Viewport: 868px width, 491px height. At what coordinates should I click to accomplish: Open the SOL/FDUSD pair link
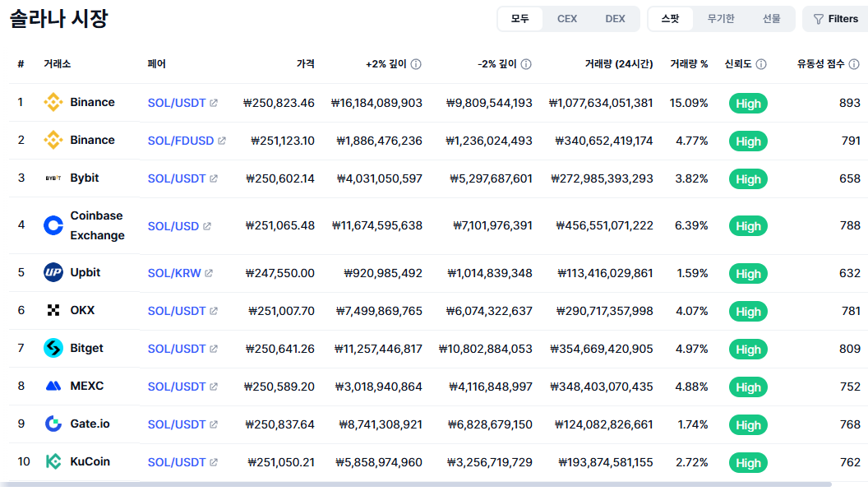181,141
